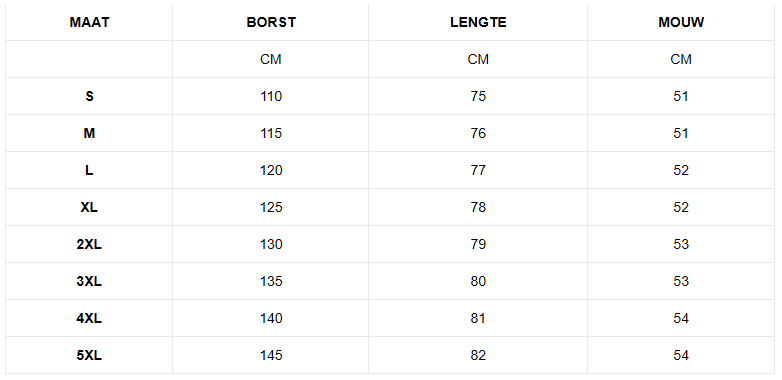782x380 pixels.
Task: Select the length value 80
Action: point(478,281)
